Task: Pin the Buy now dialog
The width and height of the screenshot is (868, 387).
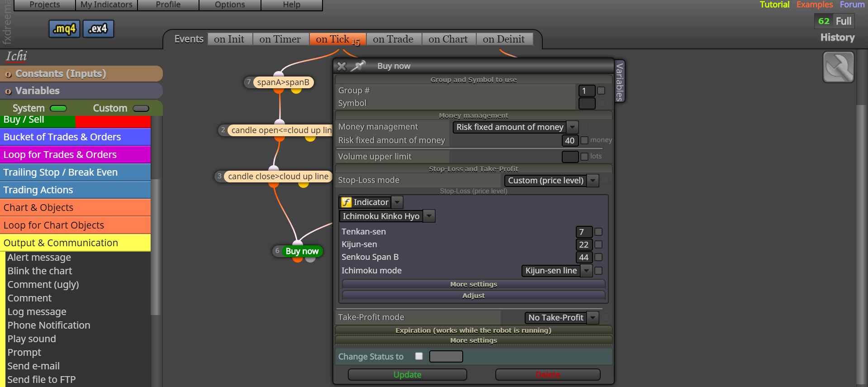Action: 358,66
